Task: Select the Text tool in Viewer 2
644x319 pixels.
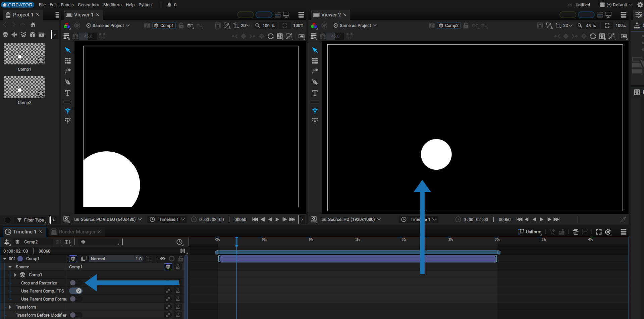Action: point(315,93)
